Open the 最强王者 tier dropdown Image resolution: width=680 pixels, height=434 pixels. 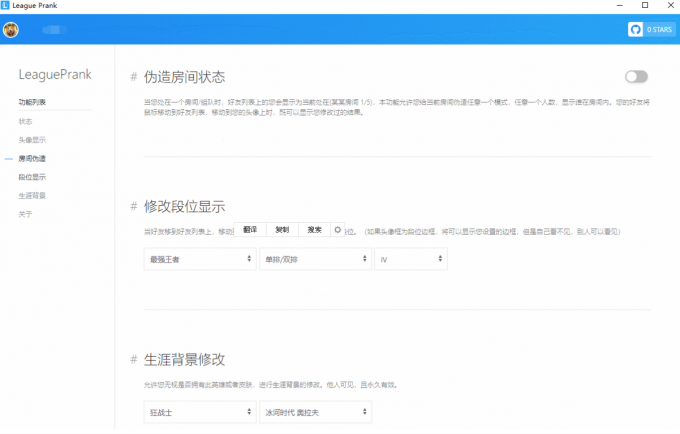click(x=200, y=259)
